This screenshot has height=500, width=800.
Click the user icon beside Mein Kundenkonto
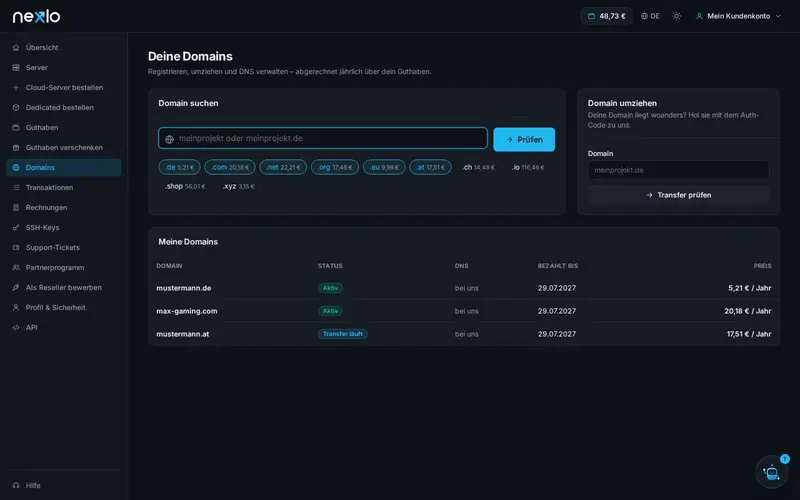point(699,16)
